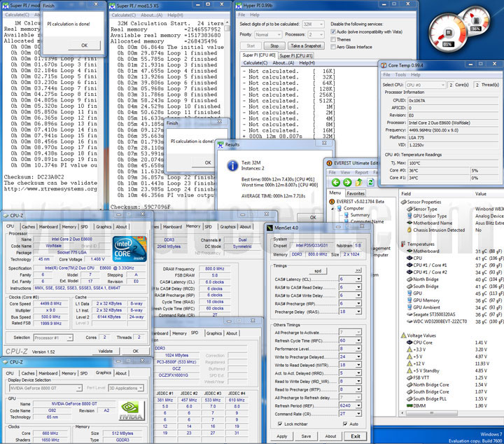Click the Seagate ST3500320AS drive icon

point(409,314)
